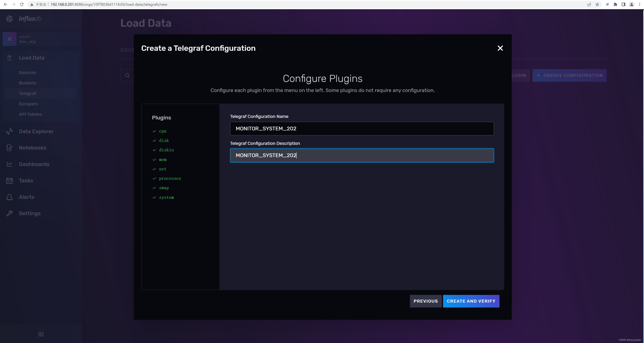Select the mem plugin
This screenshot has width=644, height=343.
point(162,159)
